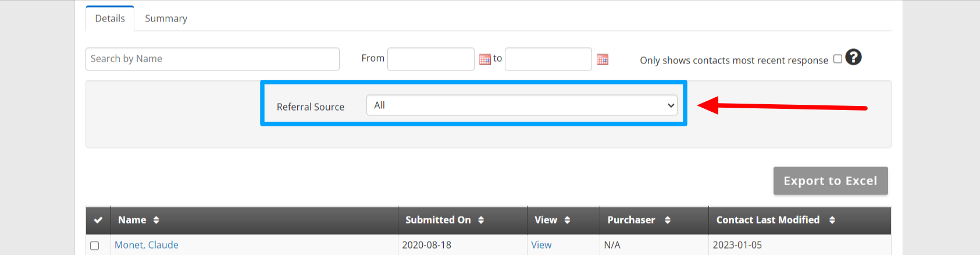
Task: Open Monet, Claude contact link
Action: point(147,245)
